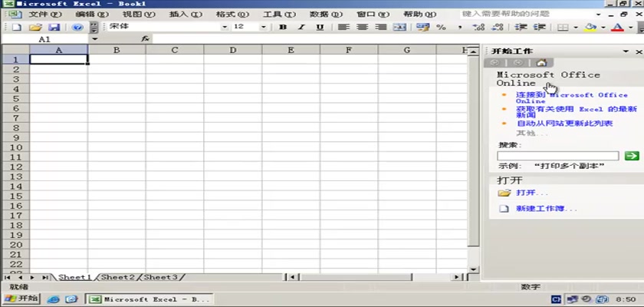This screenshot has width=644, height=307.
Task: Open the 文件 menu
Action: tap(45, 15)
